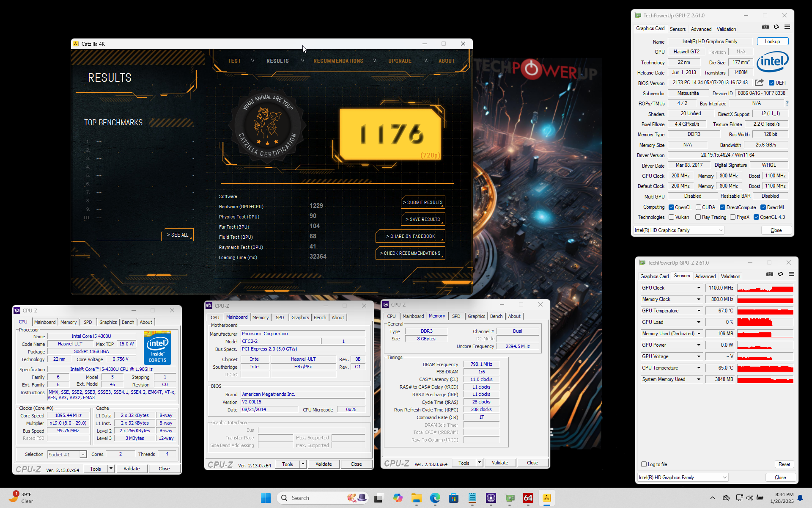Enable the Log to file checkbox
This screenshot has width=812, height=508.
pos(644,464)
